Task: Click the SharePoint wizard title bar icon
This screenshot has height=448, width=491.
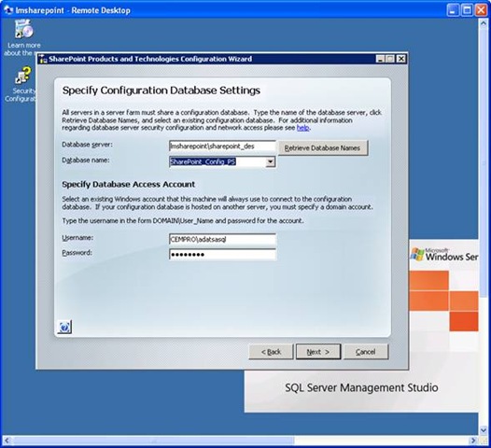Action: click(43, 59)
